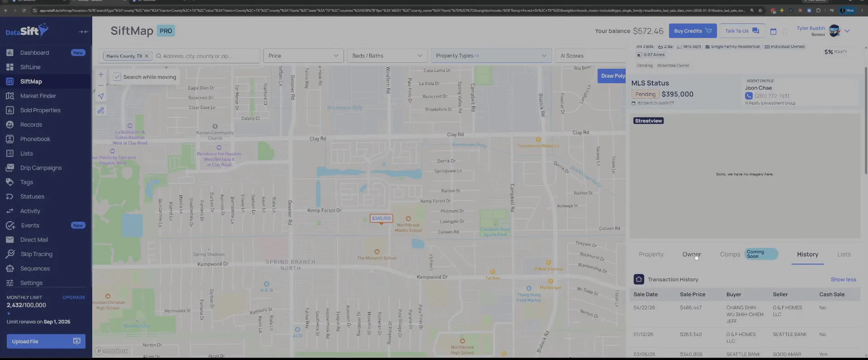
Task: Open the AI Scores filter
Action: (590, 56)
